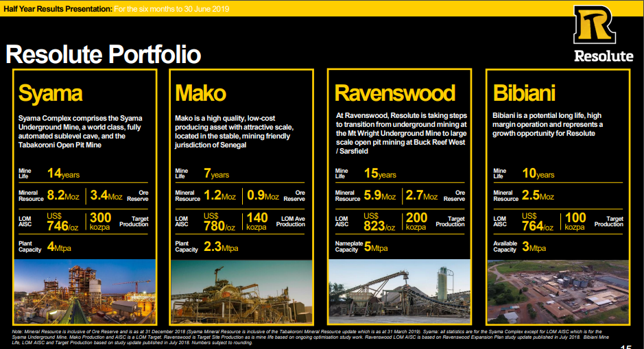Image resolution: width=644 pixels, height=349 pixels.
Task: Click Ravenswood mineral resource '5.9 Moz'
Action: [380, 195]
